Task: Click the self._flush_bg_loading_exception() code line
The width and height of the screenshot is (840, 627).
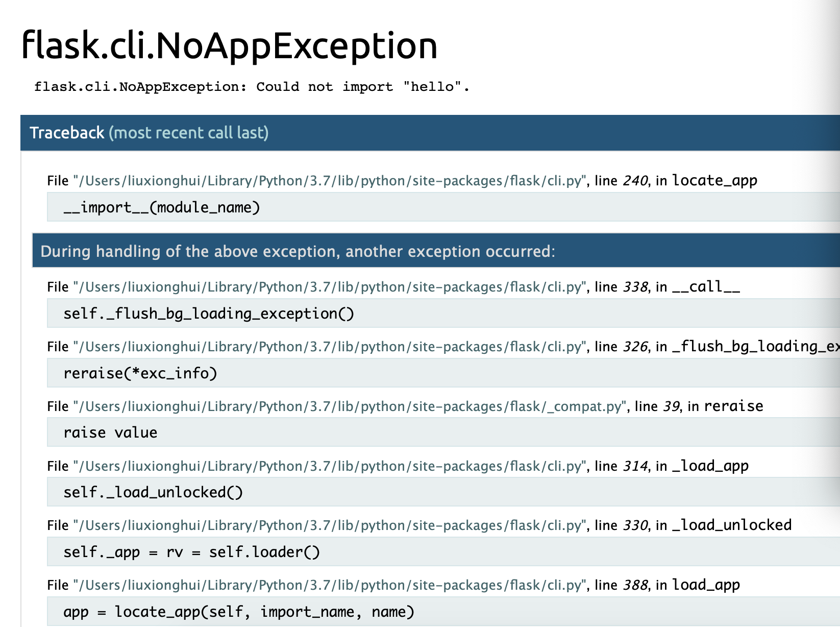Action: point(443,313)
